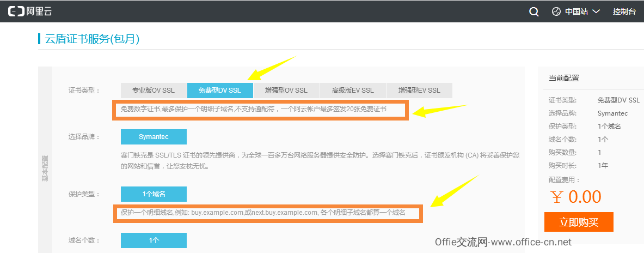The image size is (644, 253).
Task: Click the 配置费用 label in summary
Action: coord(564,180)
